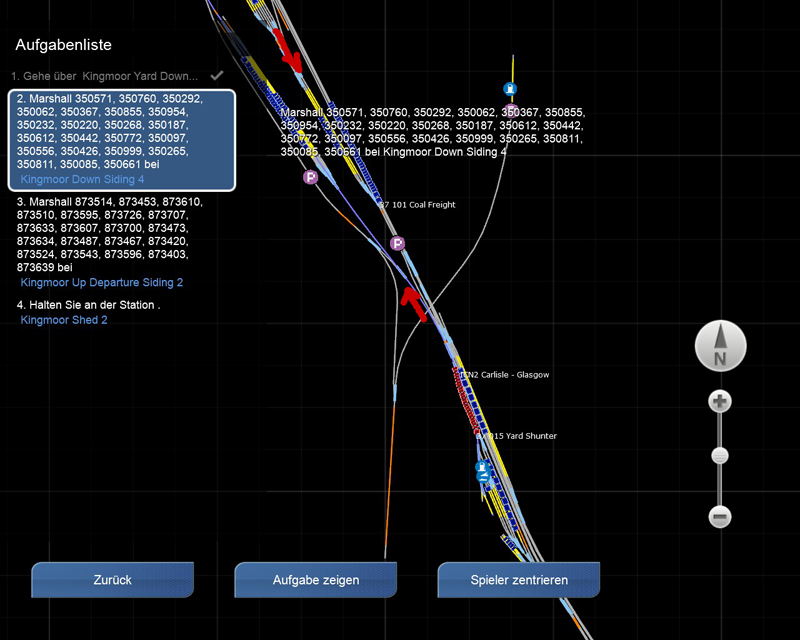Open the Kingmoor Up Departure Siding 2 link

(102, 282)
